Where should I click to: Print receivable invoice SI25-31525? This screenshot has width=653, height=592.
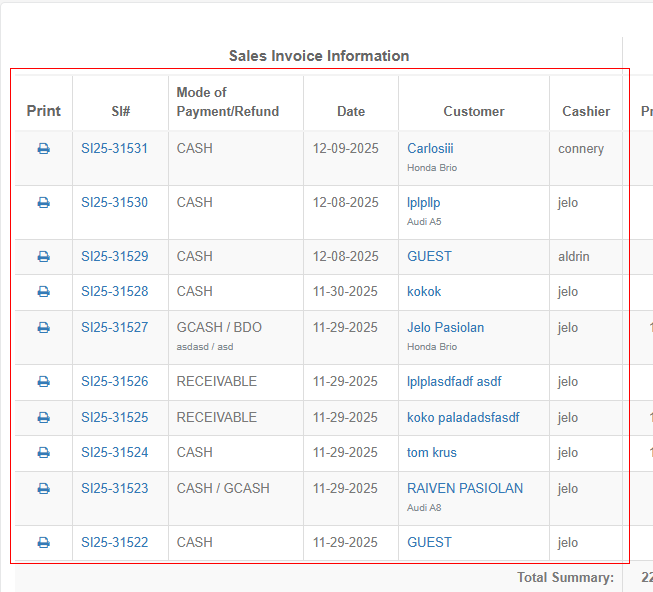43,418
